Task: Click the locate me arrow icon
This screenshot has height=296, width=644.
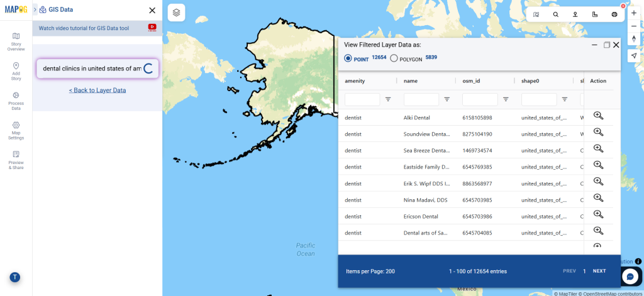Action: coord(633,56)
